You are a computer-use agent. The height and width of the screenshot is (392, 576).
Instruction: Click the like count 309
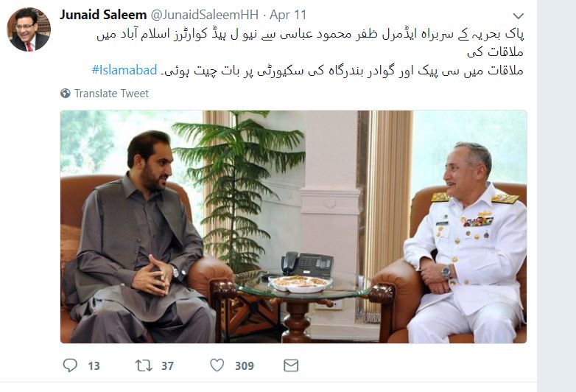click(245, 366)
